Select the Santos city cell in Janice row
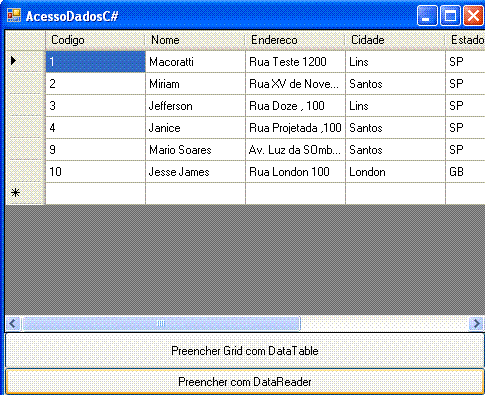 coord(395,127)
